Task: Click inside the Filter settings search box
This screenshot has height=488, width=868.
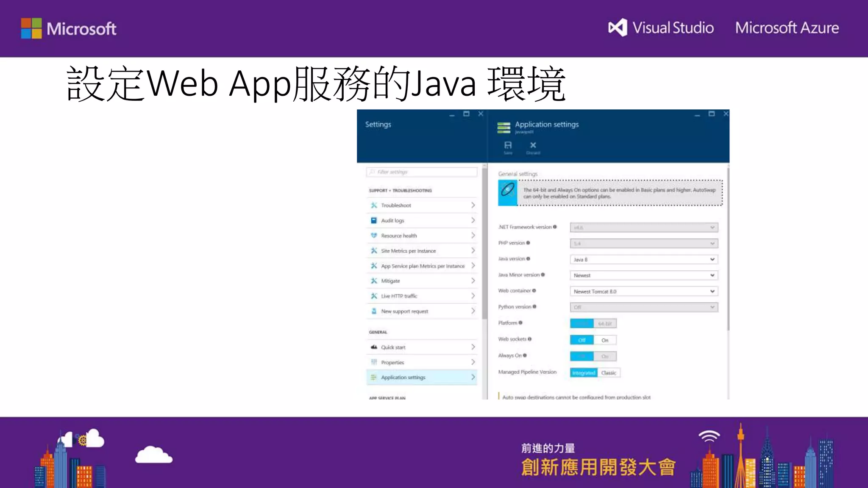Action: tap(422, 172)
